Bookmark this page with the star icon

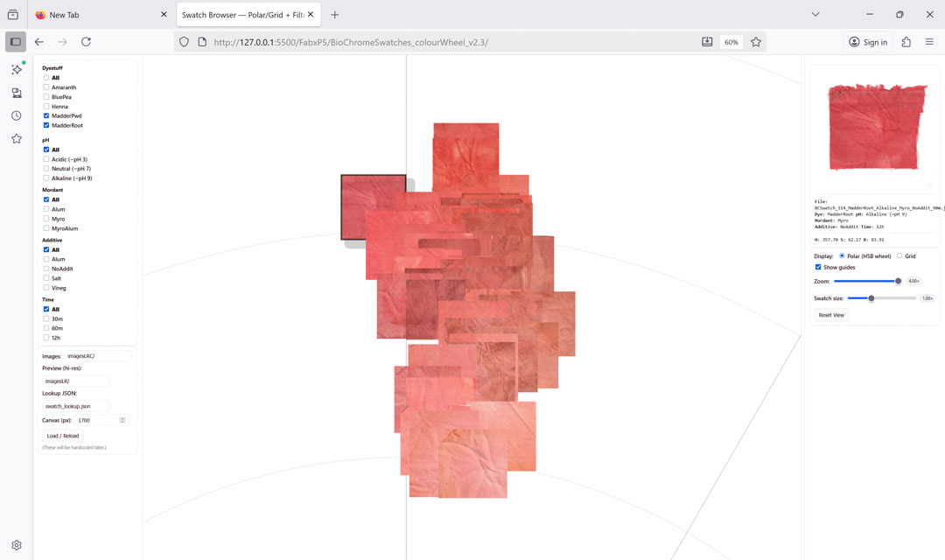point(756,42)
